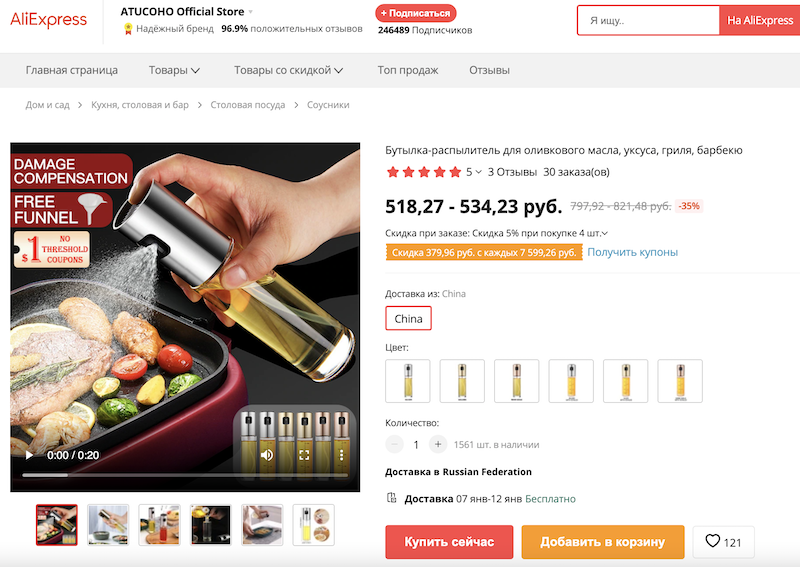The width and height of the screenshot is (800, 567).
Task: Open video in fullscreen mode
Action: coord(305,455)
